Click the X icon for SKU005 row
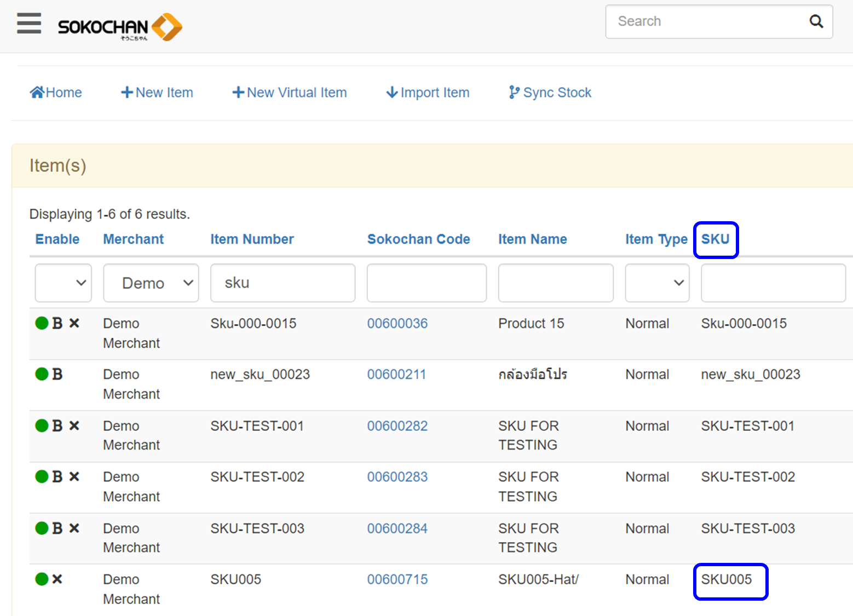Screen dimensions: 853x616 (57, 579)
